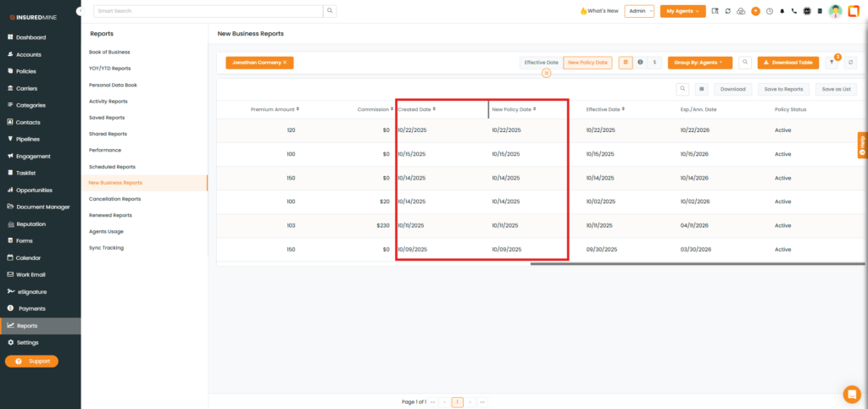
Task: Go to Policies in the sidebar
Action: tap(26, 71)
